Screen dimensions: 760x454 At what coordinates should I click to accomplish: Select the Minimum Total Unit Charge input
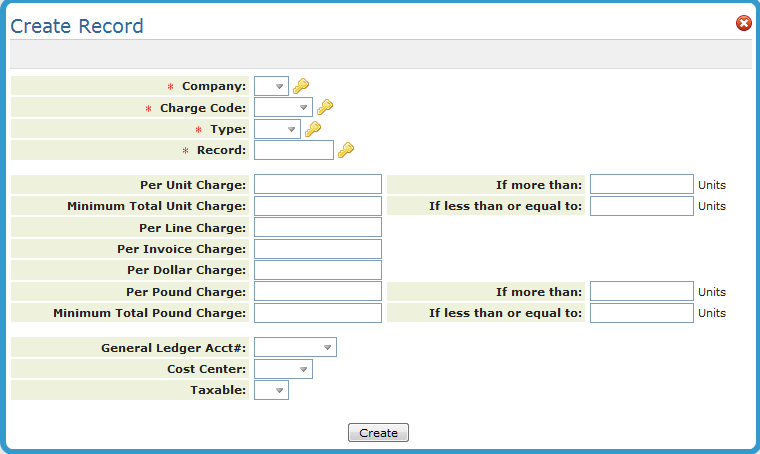(x=318, y=206)
